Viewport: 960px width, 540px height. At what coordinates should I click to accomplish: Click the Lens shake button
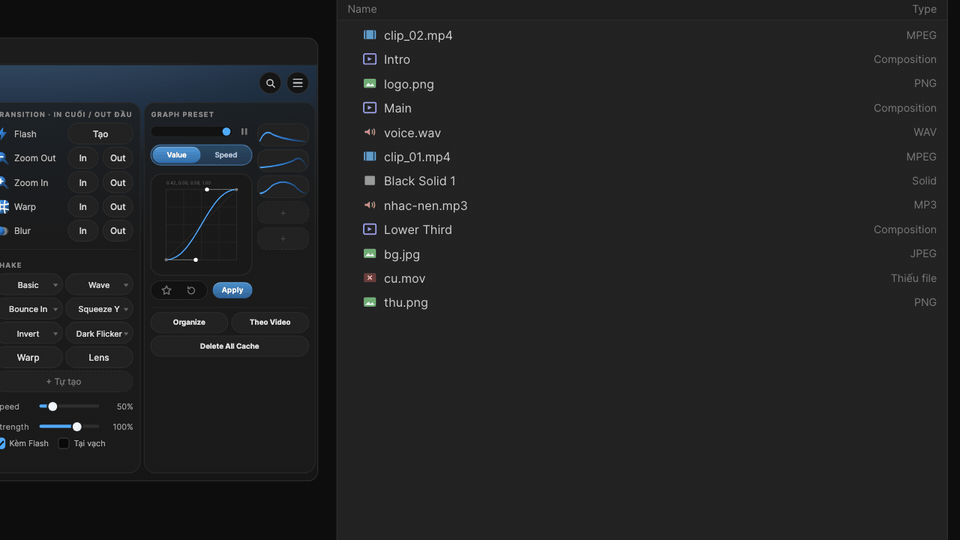pyautogui.click(x=99, y=358)
